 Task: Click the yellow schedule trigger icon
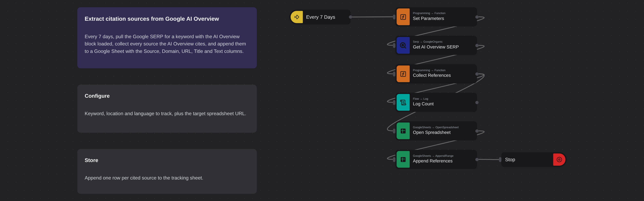pyautogui.click(x=296, y=17)
